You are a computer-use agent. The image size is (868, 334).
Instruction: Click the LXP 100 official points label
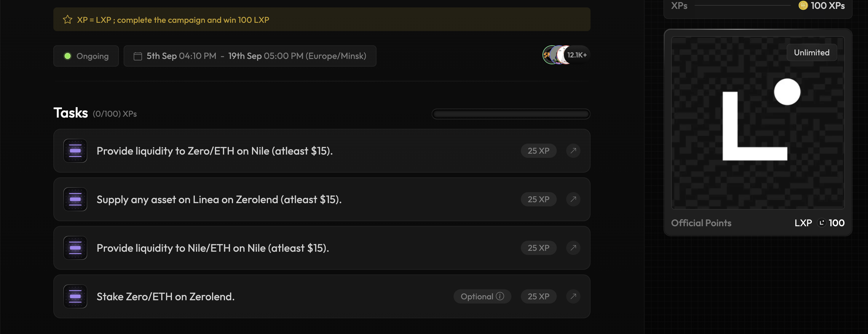click(819, 223)
